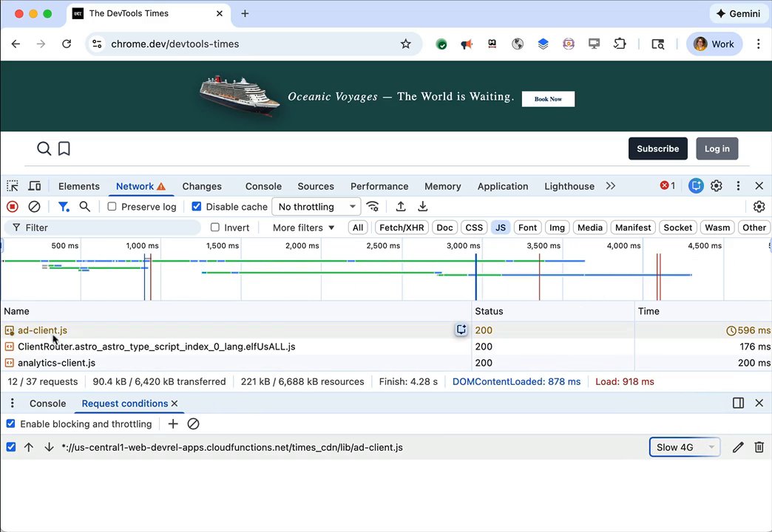
Task: Add a new request condition pattern
Action: (x=173, y=423)
